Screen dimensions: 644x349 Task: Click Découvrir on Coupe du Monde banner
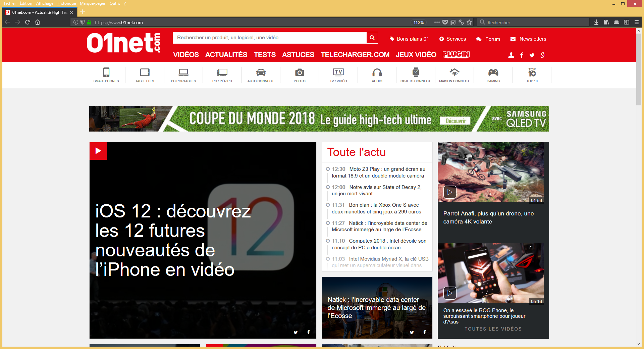click(x=455, y=121)
